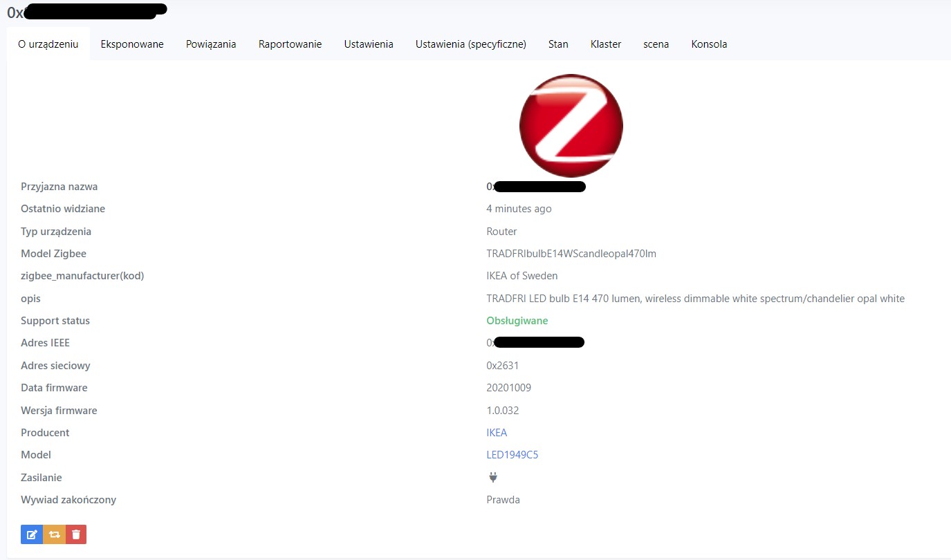Switch to the Eksponowane tab
This screenshot has height=560, width=951.
pos(132,44)
